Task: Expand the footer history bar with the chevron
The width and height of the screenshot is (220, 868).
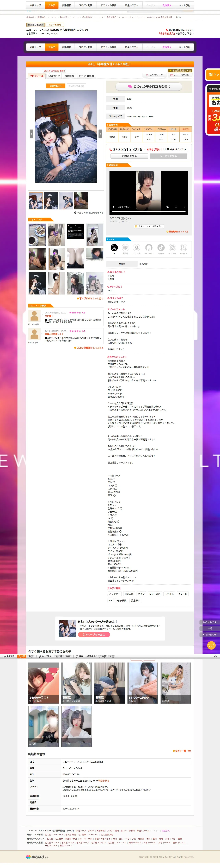Action: click(x=215, y=656)
